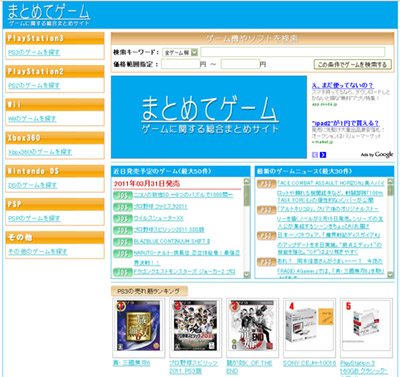Open the BLAZBLUE CONTINUUM SHIFT II link
This screenshot has width=400, height=377.
tap(172, 241)
